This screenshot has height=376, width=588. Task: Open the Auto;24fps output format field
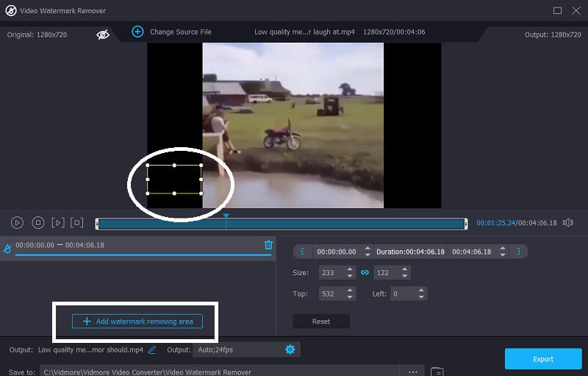pyautogui.click(x=235, y=350)
